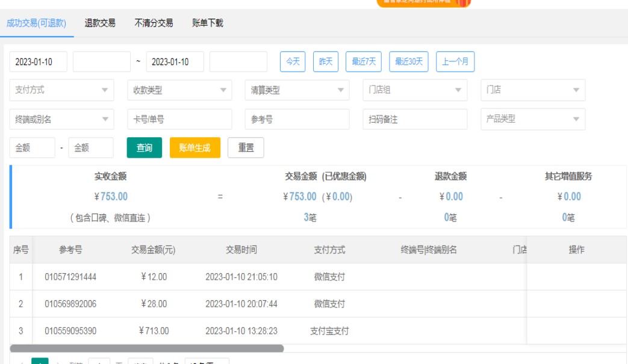Screen dimensions: 628x364
Task: Go to the 账单下载 tab
Action: pyautogui.click(x=208, y=23)
